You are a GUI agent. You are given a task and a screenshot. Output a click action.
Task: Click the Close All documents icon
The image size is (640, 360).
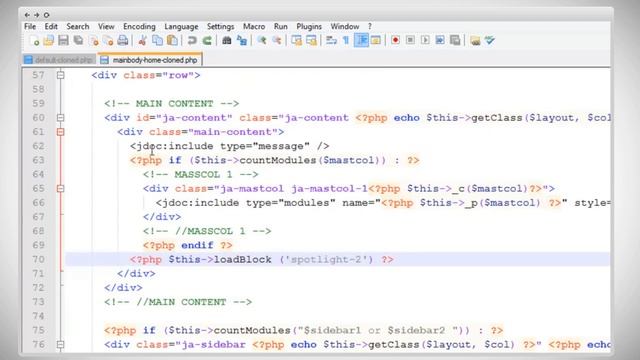(108, 40)
